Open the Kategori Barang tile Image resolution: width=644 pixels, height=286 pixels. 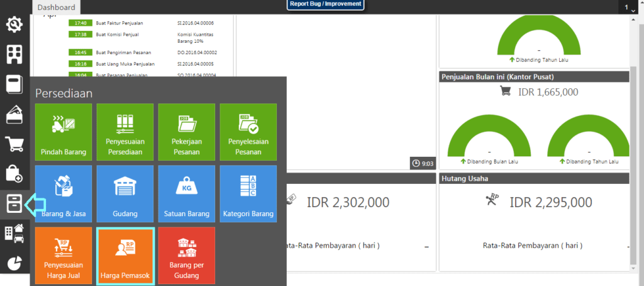pos(248,194)
